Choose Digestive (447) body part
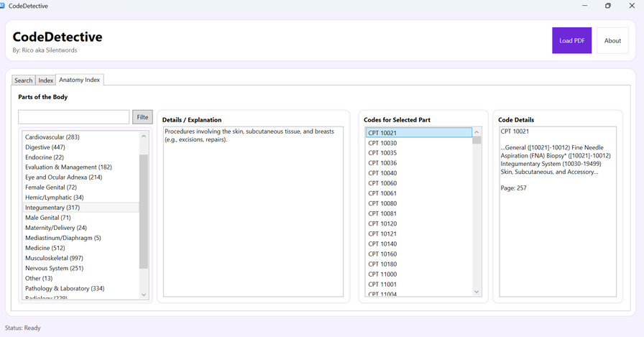This screenshot has height=337, width=644. click(x=45, y=147)
